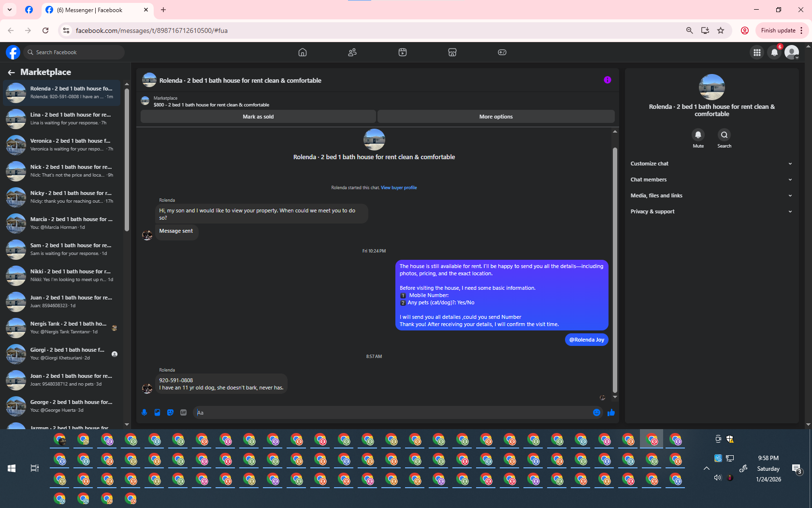Open Windows Task View
812x508 pixels.
pos(35,468)
